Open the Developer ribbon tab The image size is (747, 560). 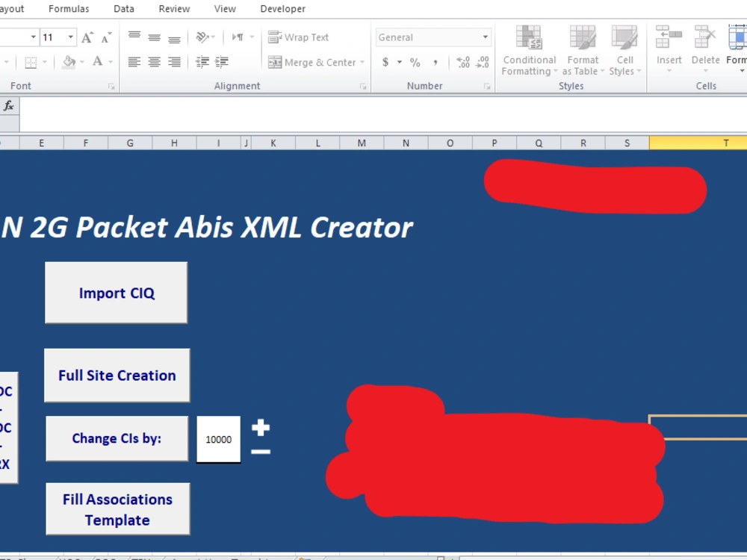pos(282,8)
